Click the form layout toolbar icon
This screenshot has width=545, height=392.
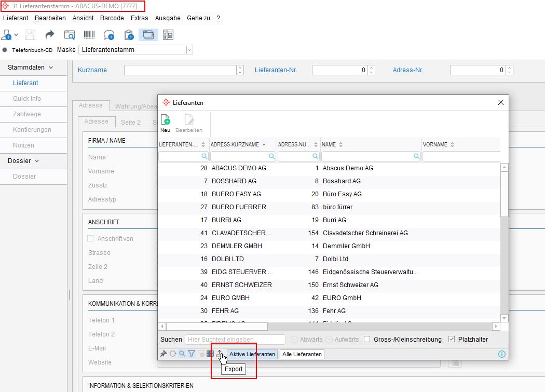[x=168, y=35]
